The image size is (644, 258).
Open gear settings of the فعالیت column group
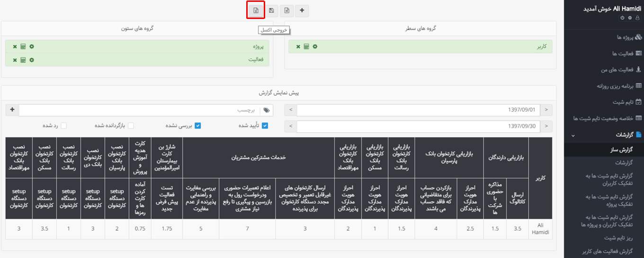[x=32, y=60]
